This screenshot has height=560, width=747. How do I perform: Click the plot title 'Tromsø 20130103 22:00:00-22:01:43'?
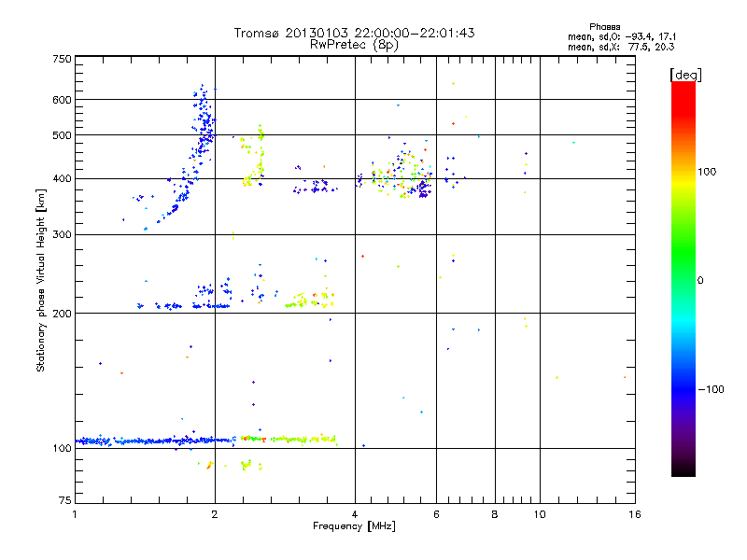tap(354, 33)
